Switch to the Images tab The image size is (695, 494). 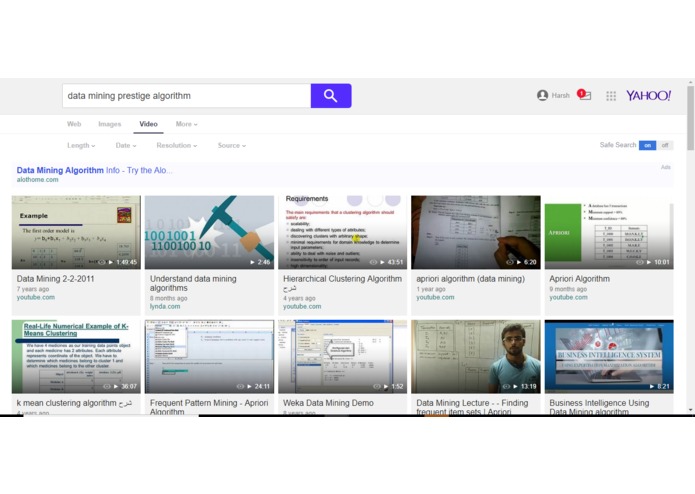pos(109,124)
